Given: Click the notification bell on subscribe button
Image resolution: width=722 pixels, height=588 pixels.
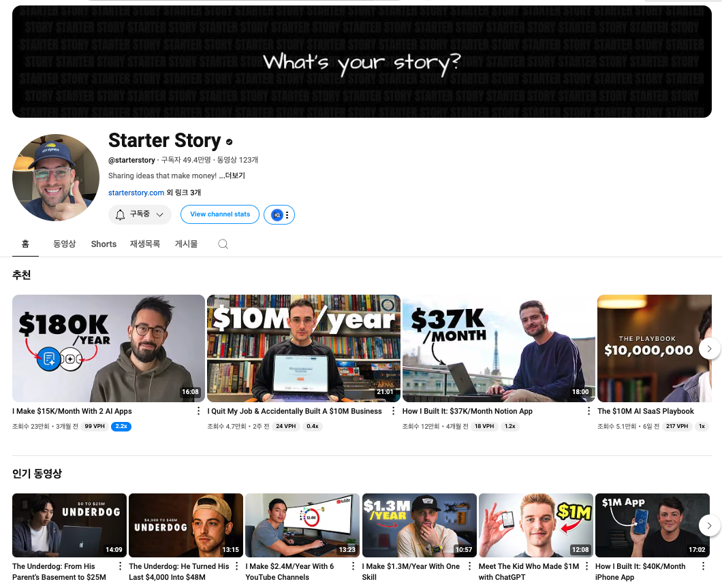Looking at the screenshot, I should [x=120, y=214].
